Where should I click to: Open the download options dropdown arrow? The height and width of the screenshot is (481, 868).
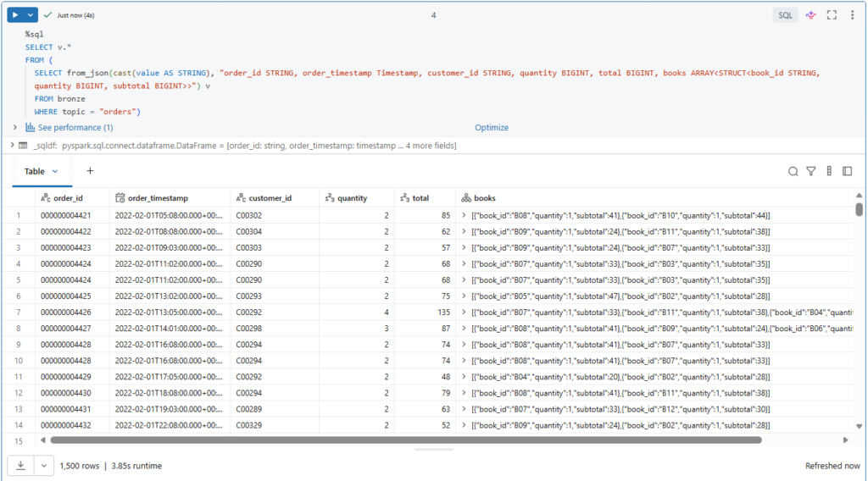(43, 466)
